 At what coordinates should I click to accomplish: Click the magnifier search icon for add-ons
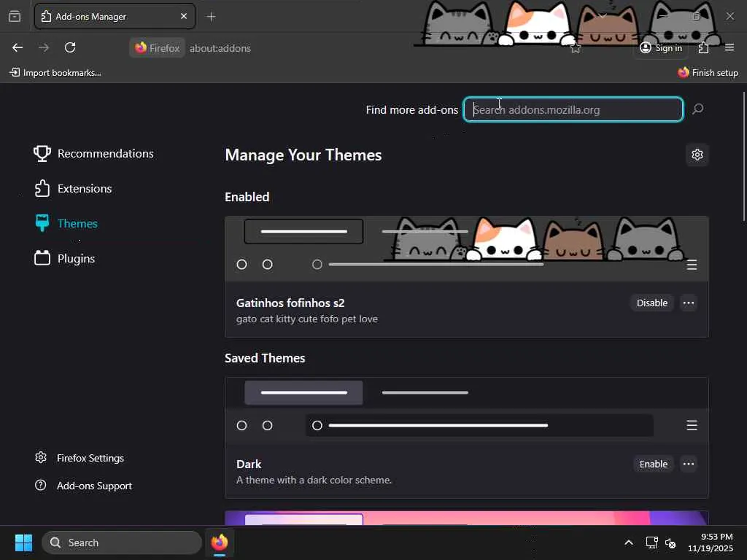[698, 109]
